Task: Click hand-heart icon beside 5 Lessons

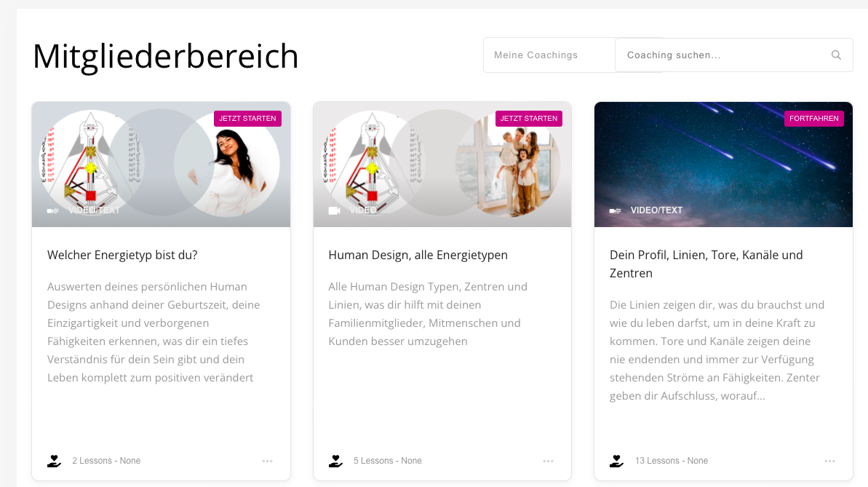Action: pos(335,461)
